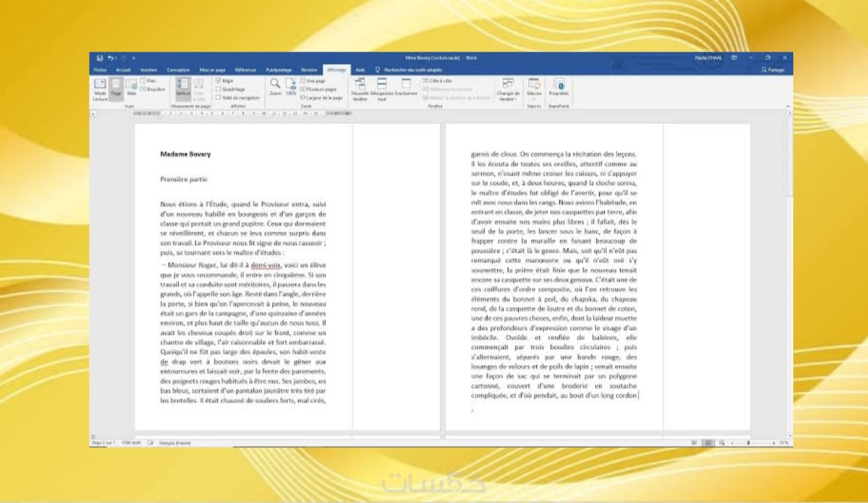The image size is (868, 503).
Task: Click the zoom in plus button
Action: point(774,443)
